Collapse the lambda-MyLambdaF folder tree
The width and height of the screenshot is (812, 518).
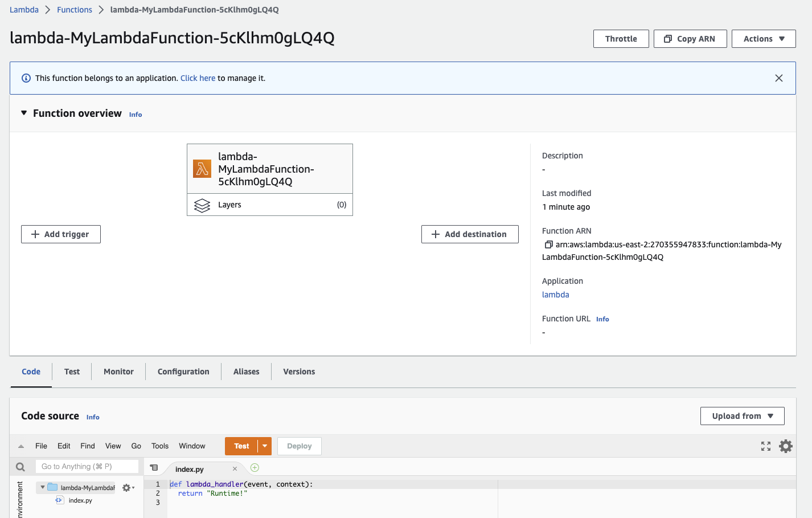click(42, 487)
